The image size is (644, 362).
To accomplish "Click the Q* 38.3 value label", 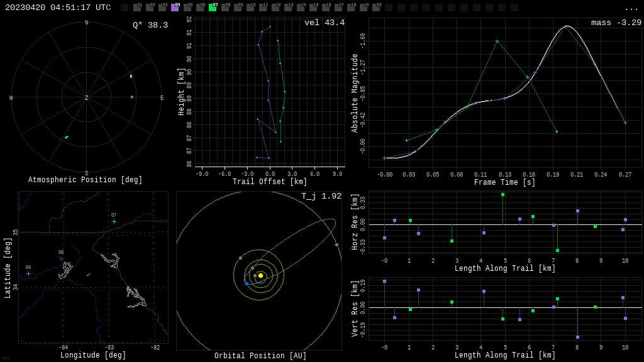I will pos(150,25).
